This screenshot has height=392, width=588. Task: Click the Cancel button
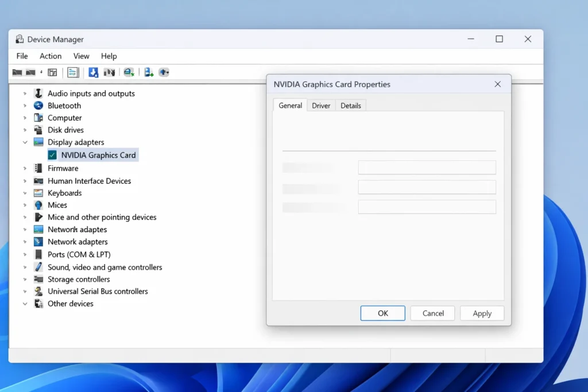432,313
